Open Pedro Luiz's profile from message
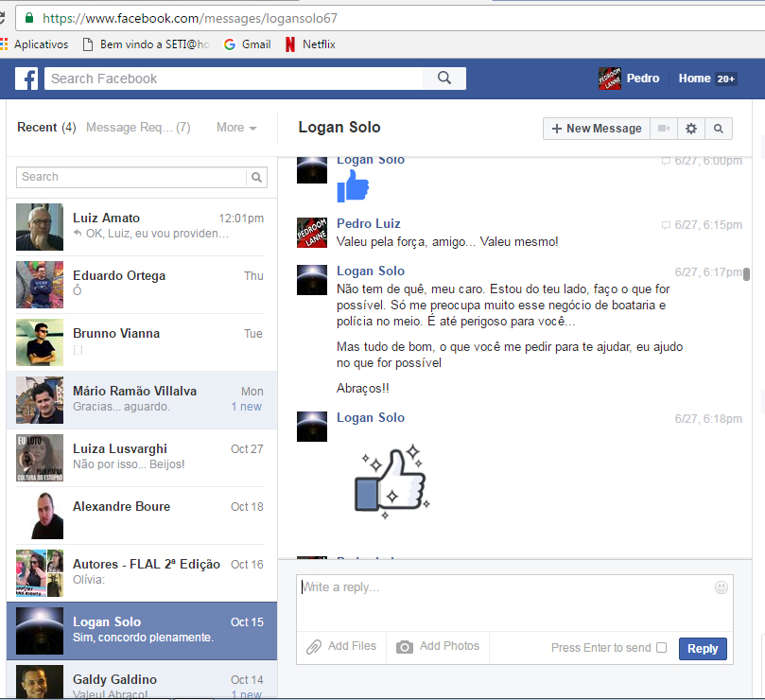 [369, 223]
